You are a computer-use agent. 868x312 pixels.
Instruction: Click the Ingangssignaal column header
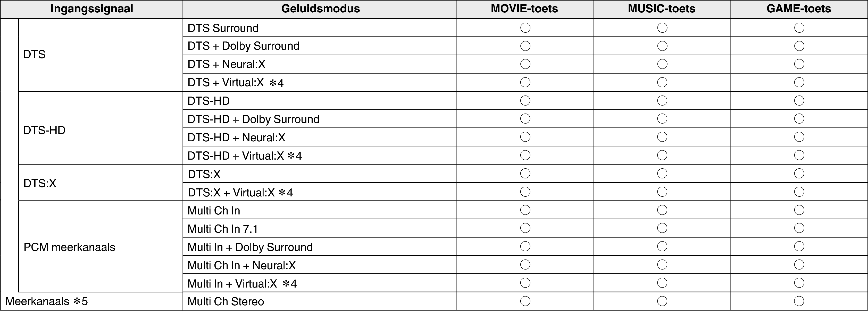[x=92, y=9]
